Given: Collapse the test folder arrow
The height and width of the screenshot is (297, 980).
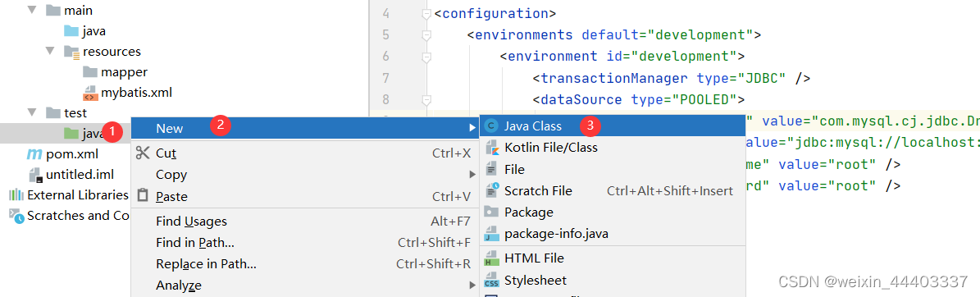Looking at the screenshot, I should [x=32, y=113].
